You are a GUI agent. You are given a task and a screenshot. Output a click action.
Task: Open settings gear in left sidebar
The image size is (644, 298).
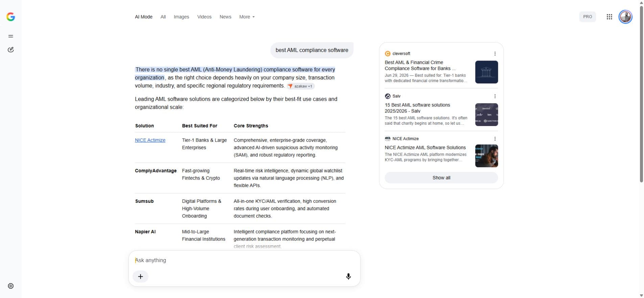11,286
